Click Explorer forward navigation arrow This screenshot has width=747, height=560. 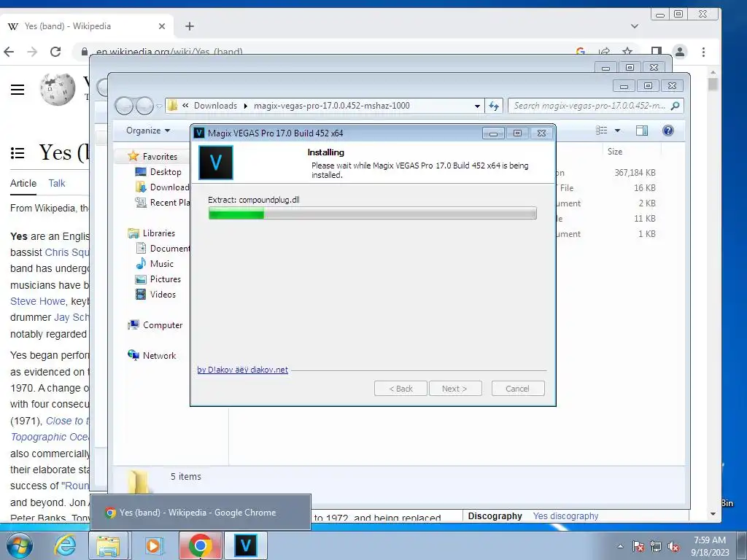(x=144, y=106)
